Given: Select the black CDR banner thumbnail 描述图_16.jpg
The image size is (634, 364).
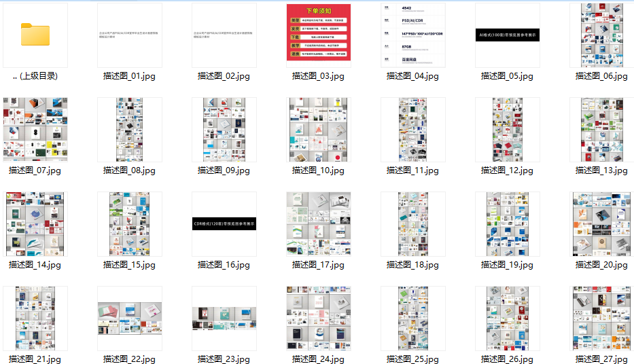Looking at the screenshot, I should pyautogui.click(x=224, y=224).
